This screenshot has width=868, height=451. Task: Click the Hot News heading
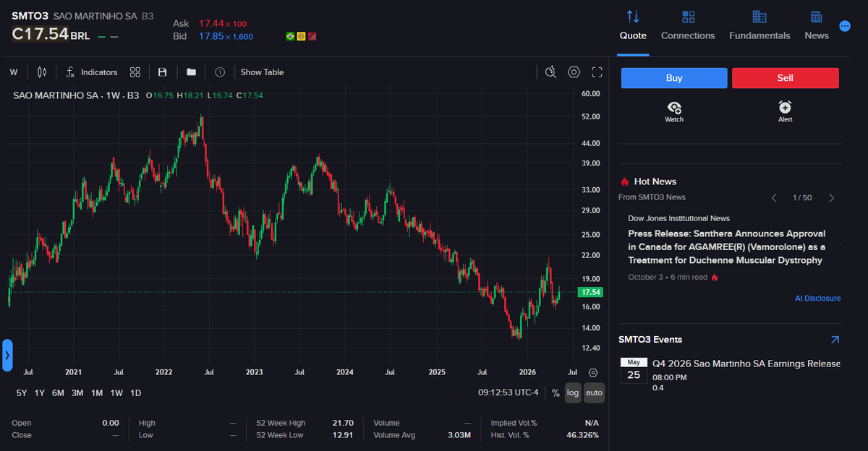655,181
